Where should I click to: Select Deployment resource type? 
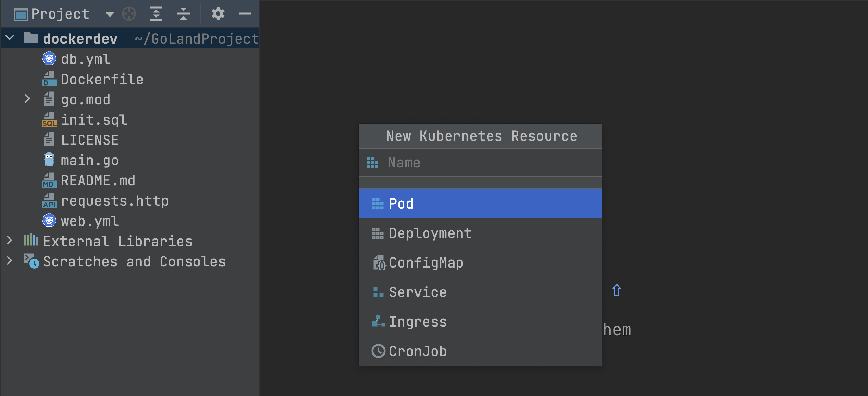(430, 233)
